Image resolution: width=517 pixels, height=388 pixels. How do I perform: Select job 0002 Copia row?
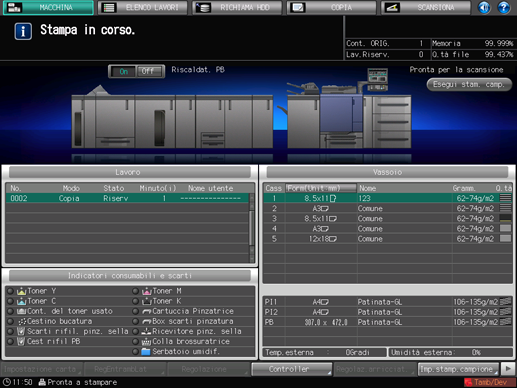(127, 198)
